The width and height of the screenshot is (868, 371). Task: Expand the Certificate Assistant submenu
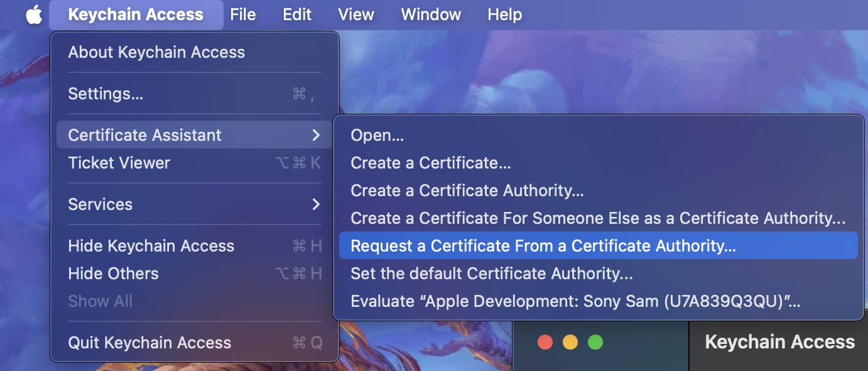194,135
